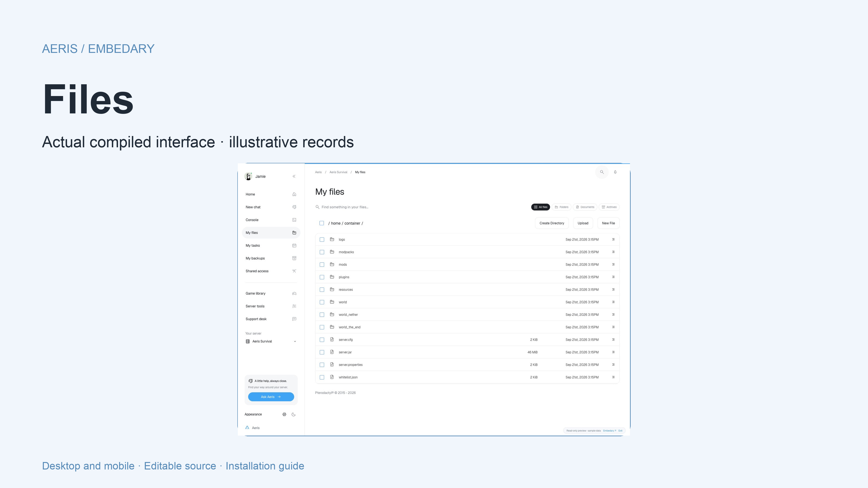Open the world_the_end folder name
The image size is (868, 488).
click(x=349, y=327)
